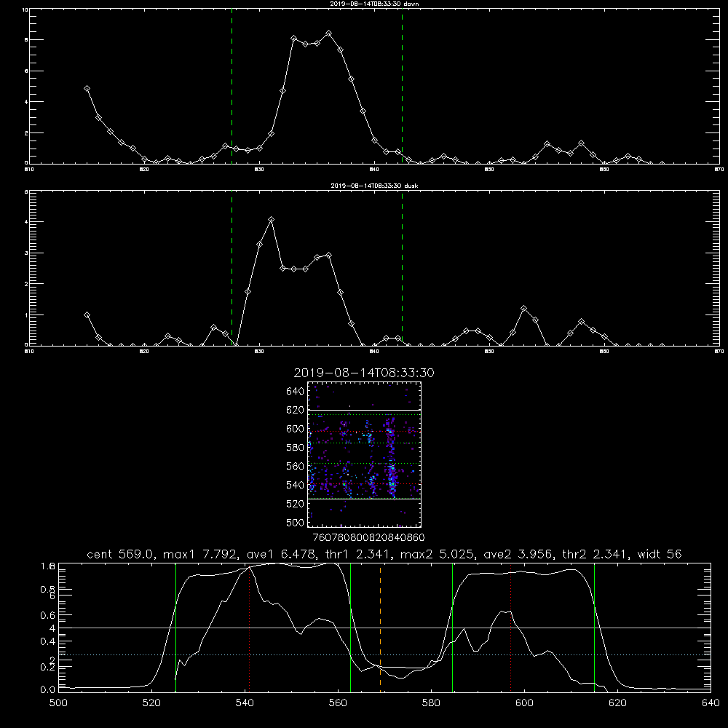This screenshot has width=728, height=728.
Task: Click the green vertical line at 615 in bottom plot
Action: click(594, 627)
